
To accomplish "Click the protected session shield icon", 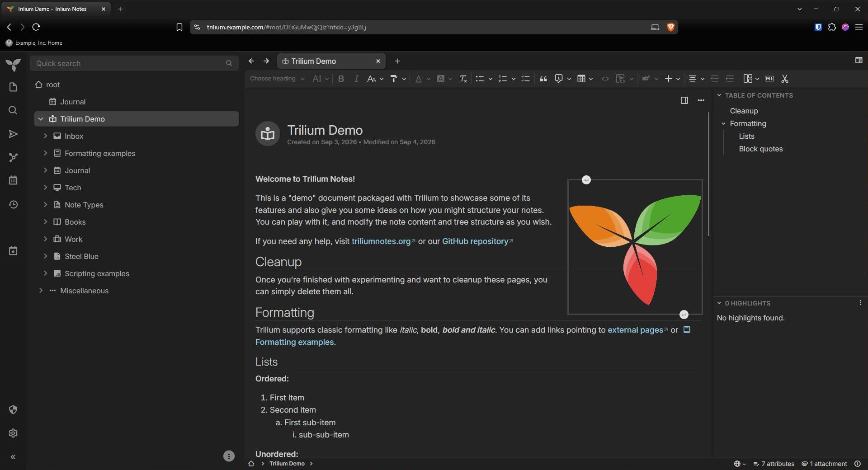I will tap(13, 410).
